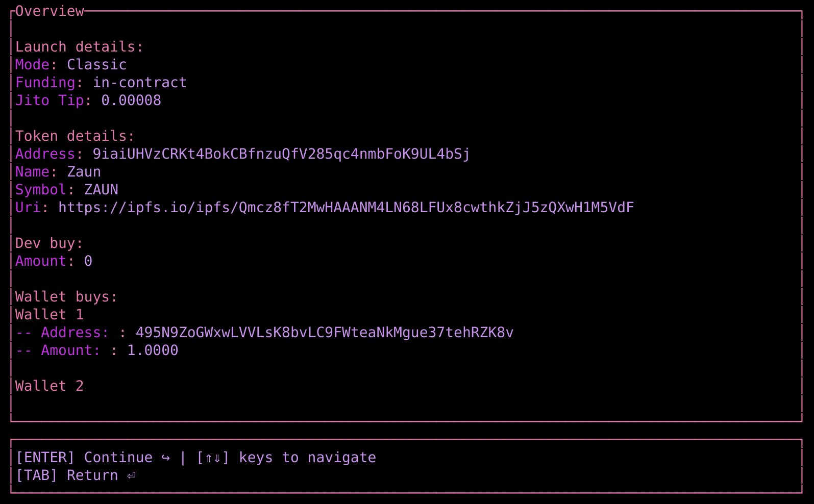Click the up/down arrows navigation hint
Image resolution: width=814 pixels, height=504 pixels.
pyautogui.click(x=213, y=458)
